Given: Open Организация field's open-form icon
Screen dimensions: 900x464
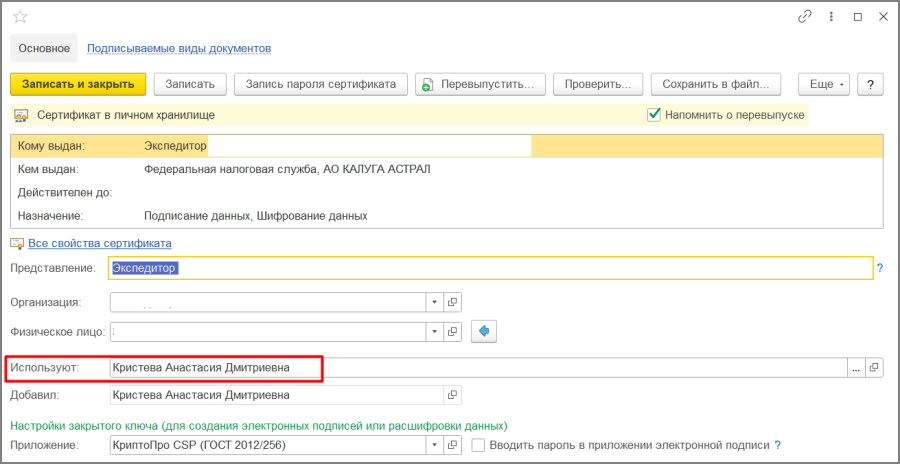Looking at the screenshot, I should (452, 301).
